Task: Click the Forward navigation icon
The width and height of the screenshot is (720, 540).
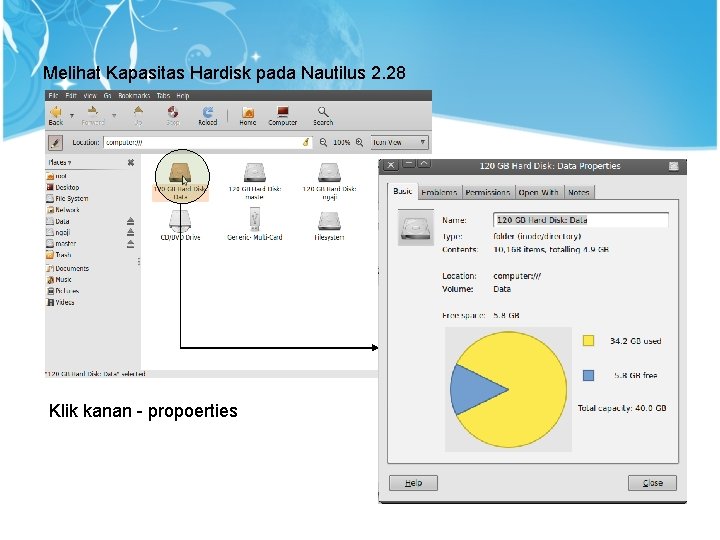Action: pos(93,115)
